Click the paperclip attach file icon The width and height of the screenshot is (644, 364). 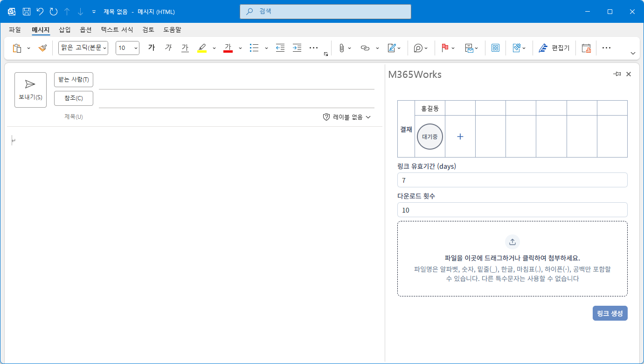tap(341, 48)
